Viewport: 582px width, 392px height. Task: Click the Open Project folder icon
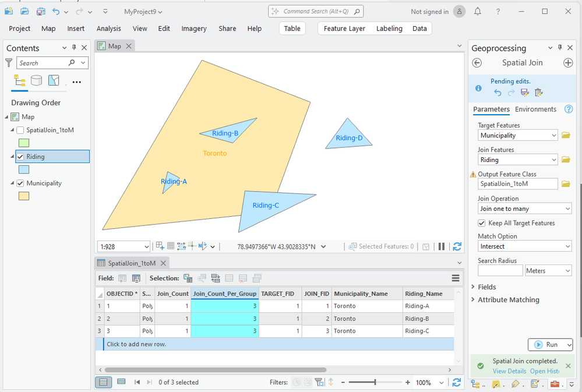[24, 11]
